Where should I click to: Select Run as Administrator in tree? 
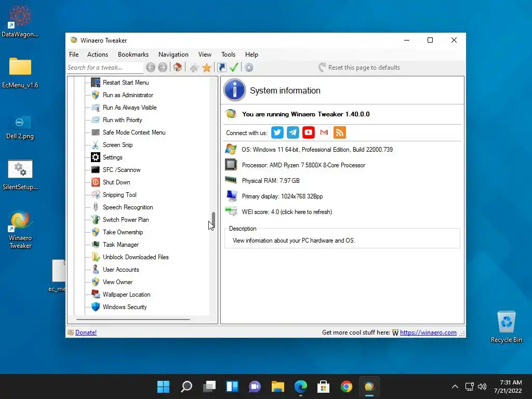pyautogui.click(x=128, y=95)
